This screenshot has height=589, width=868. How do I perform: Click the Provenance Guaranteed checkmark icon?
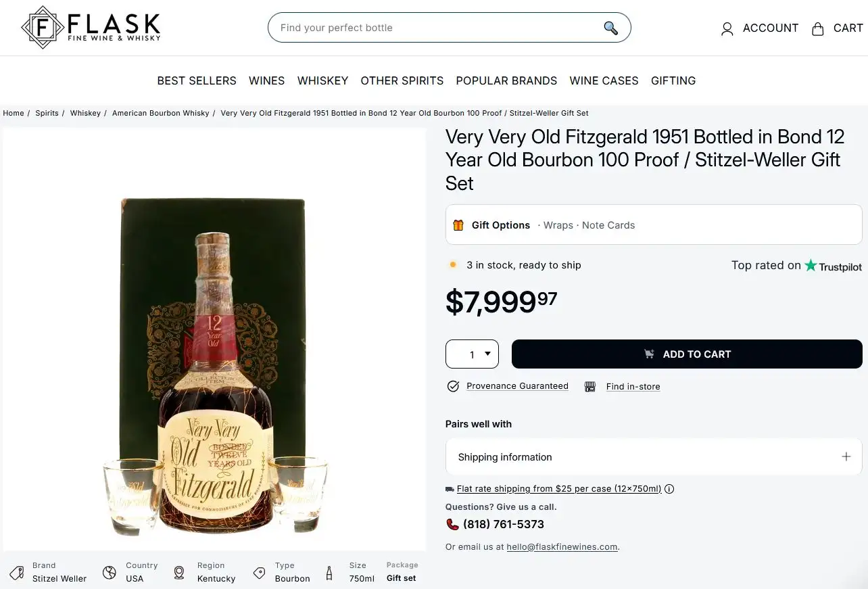coord(454,386)
